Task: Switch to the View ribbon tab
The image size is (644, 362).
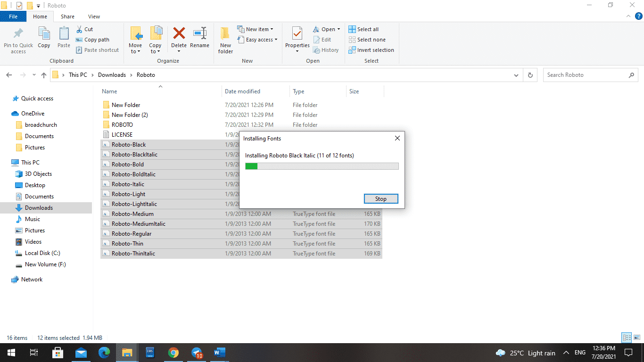Action: 94,16
